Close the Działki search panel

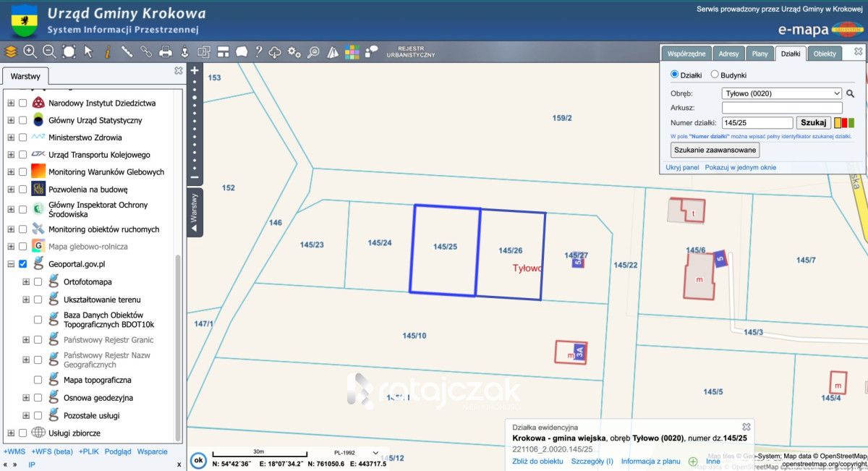tap(858, 52)
